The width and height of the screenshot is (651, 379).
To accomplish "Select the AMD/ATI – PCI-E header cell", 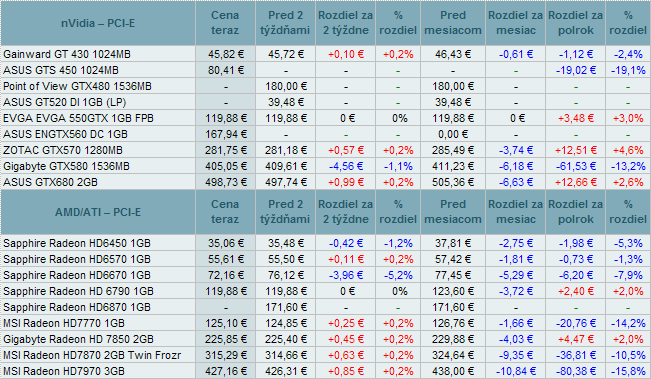I will coord(98,212).
